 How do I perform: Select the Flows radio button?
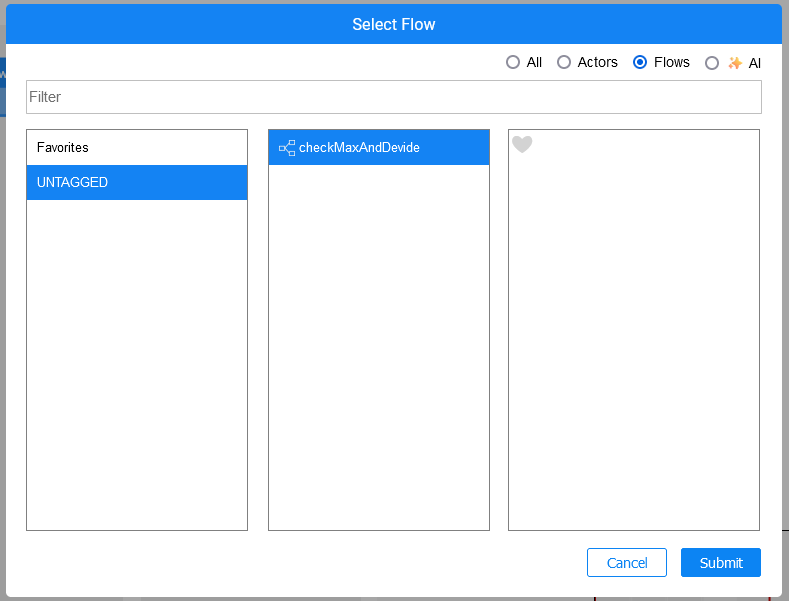tap(640, 62)
